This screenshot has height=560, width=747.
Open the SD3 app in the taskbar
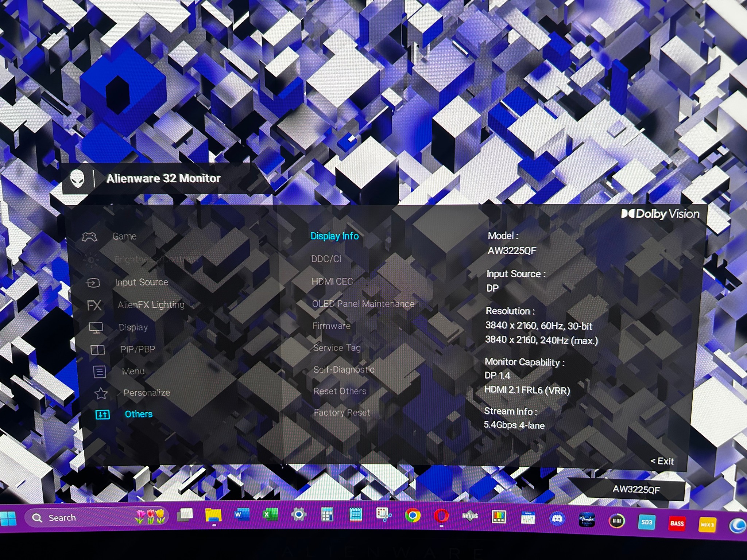646,522
